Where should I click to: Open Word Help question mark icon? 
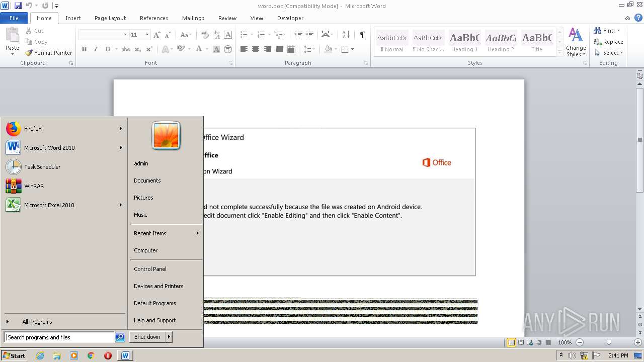pyautogui.click(x=638, y=18)
